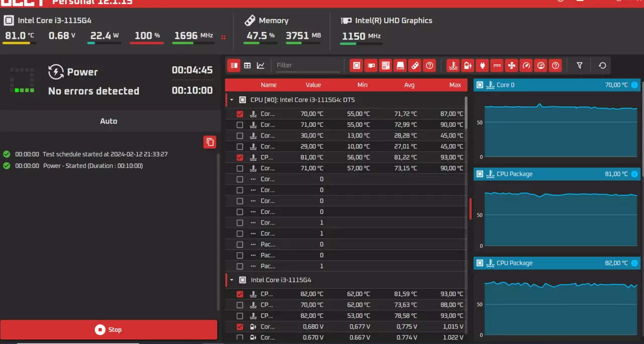Open info for CPU Package 82,00 °C graph
644x344 pixels.
(x=634, y=263)
